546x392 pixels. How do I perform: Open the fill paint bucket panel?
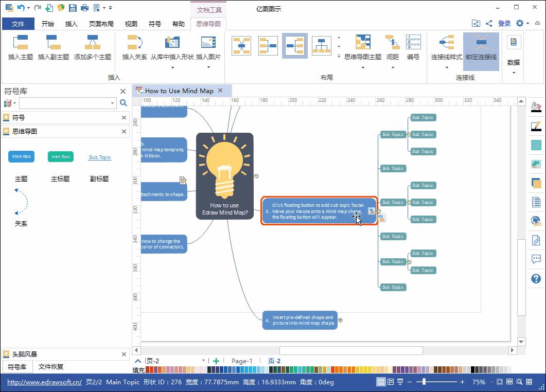536,106
